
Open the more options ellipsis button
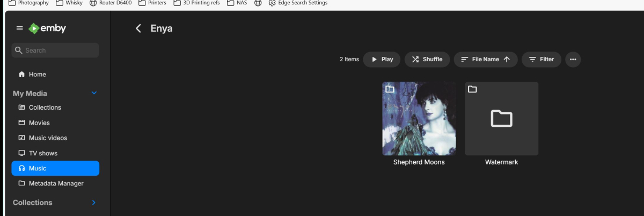point(573,59)
